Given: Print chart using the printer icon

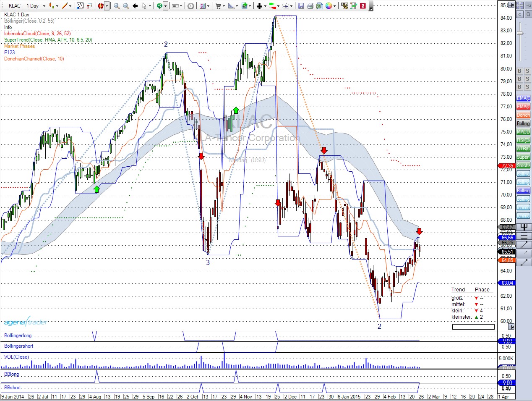Looking at the screenshot, I should (x=310, y=6).
